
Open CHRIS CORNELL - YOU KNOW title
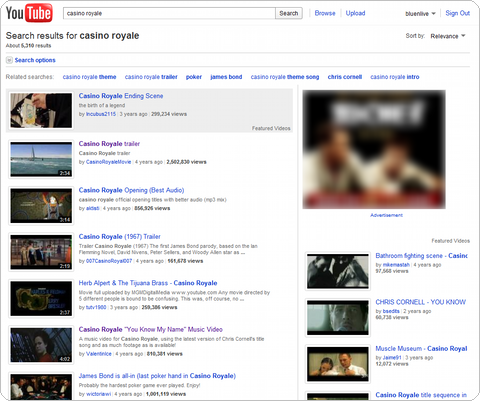coord(421,302)
